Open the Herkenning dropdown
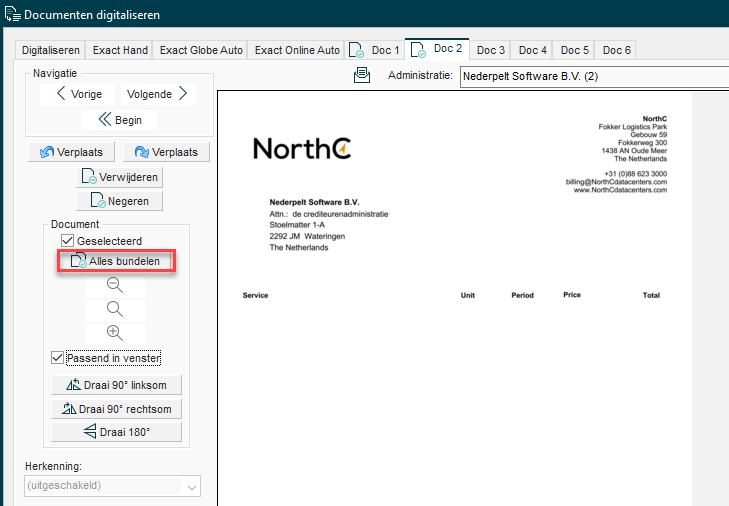 click(113, 486)
